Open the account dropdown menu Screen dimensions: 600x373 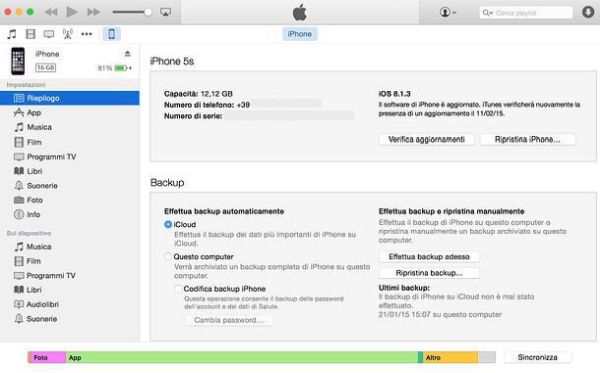tap(448, 12)
